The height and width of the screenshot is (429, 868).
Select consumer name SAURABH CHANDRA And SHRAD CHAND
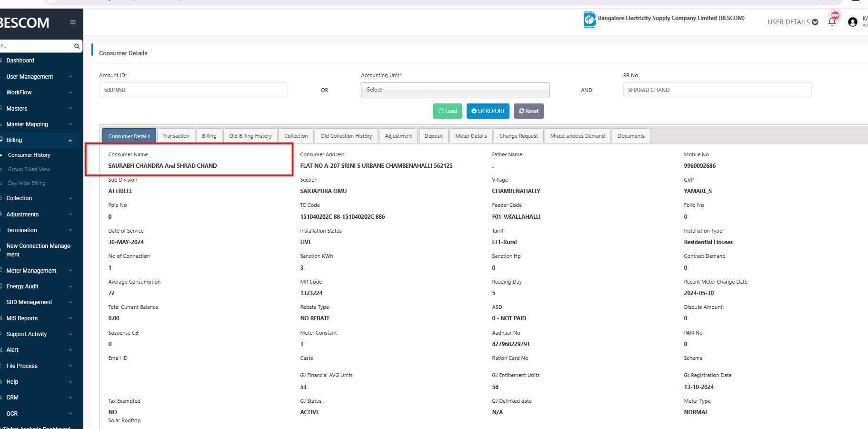(162, 166)
